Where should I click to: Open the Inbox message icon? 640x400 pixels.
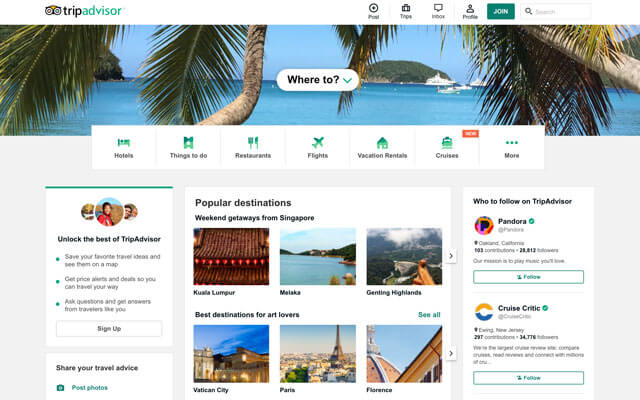[438, 8]
